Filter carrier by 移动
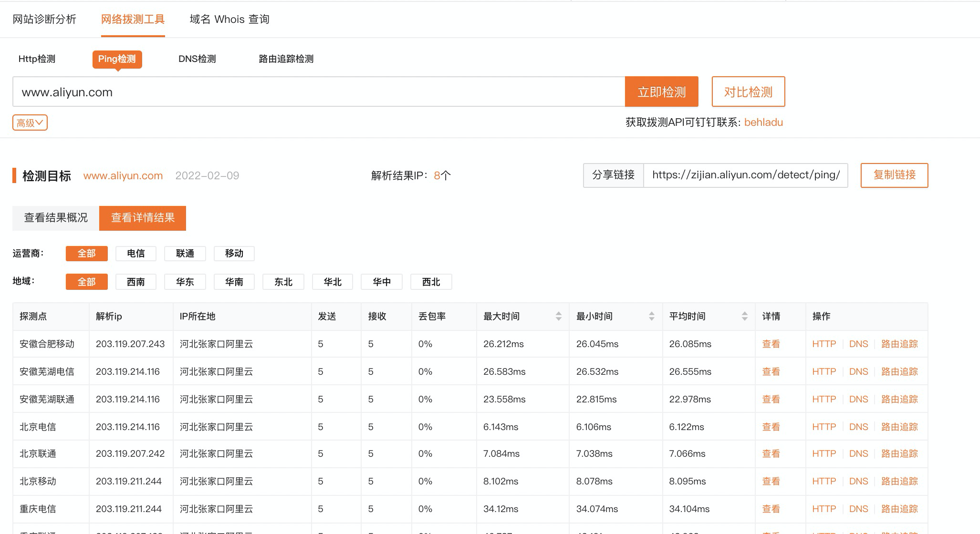This screenshot has height=534, width=980. [x=234, y=253]
